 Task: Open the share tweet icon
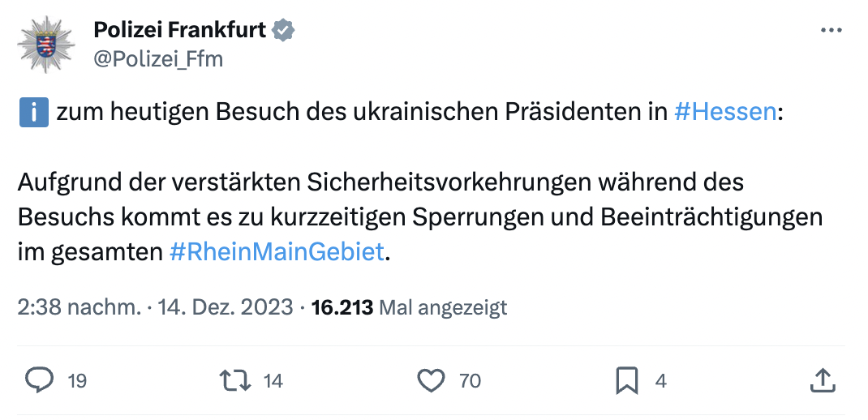(x=822, y=379)
